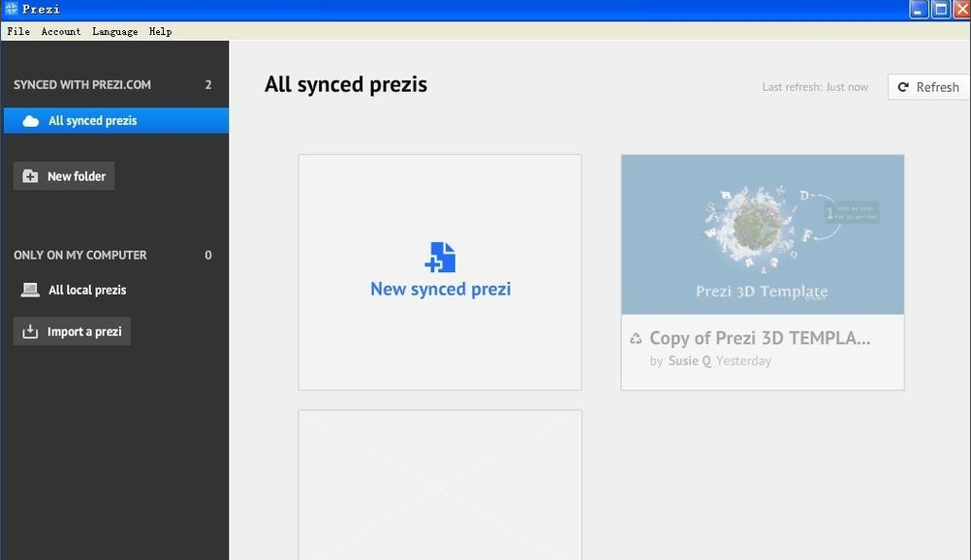Maximize the Prezi window
Screen dimensions: 971x560
[941, 10]
